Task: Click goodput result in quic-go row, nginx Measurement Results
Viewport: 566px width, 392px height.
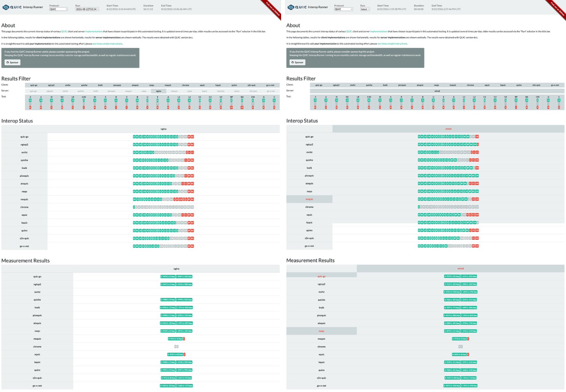Action: [167, 277]
